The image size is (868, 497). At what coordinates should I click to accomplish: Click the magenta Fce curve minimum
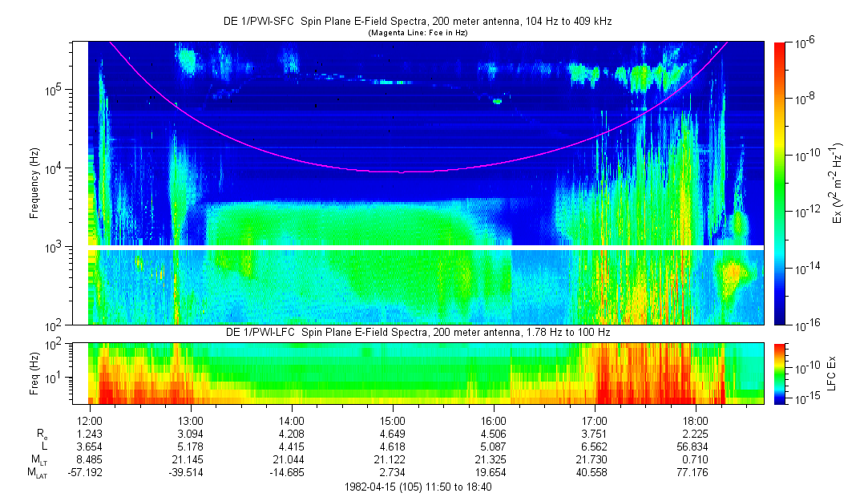(401, 172)
